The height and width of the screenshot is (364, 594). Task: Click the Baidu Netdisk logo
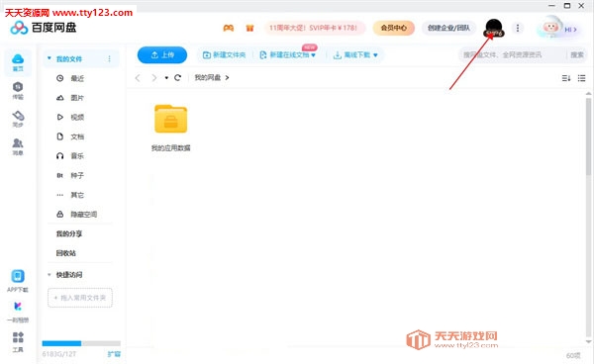44,28
